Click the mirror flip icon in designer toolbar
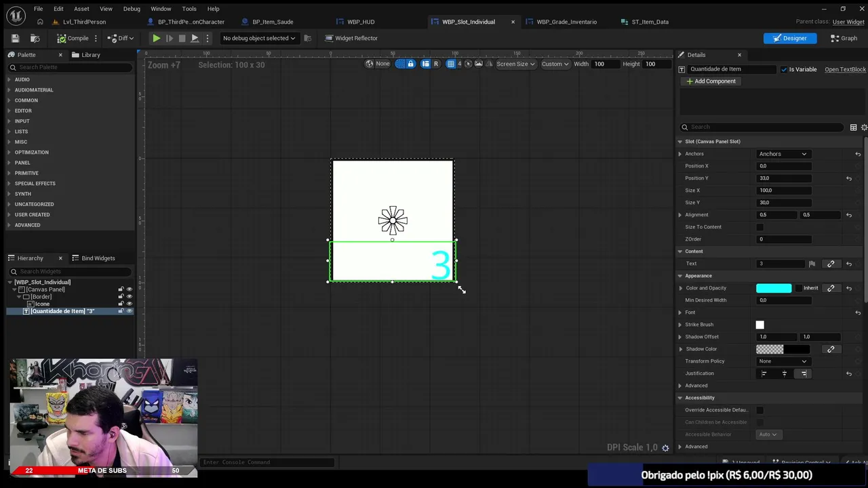This screenshot has width=868, height=488. point(489,64)
